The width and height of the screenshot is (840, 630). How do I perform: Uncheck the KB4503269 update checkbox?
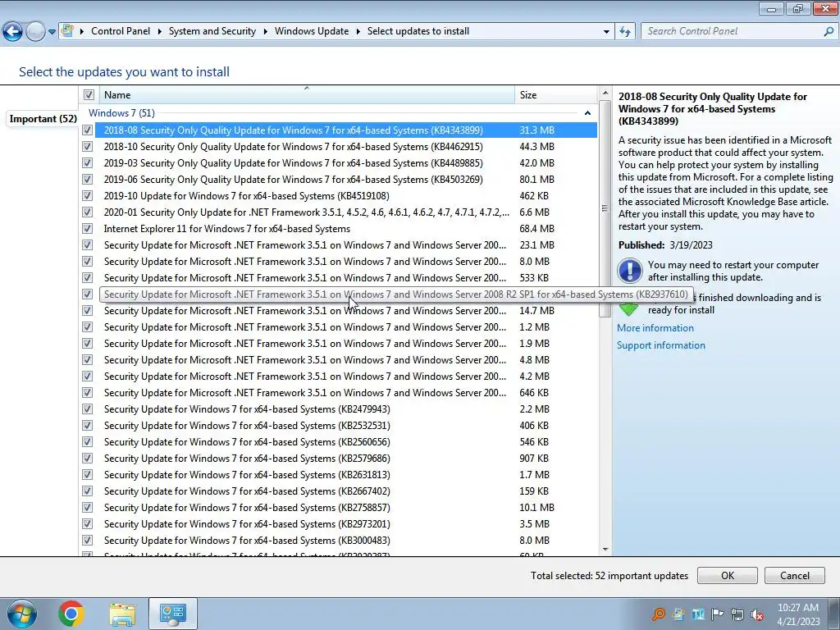point(87,180)
